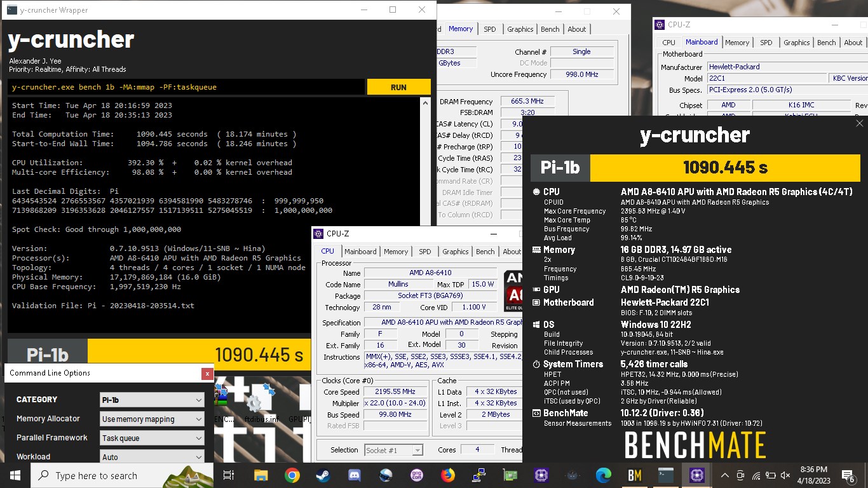Image resolution: width=868 pixels, height=488 pixels.
Task: Open SPD tab in front CPU-Z window
Action: (425, 252)
